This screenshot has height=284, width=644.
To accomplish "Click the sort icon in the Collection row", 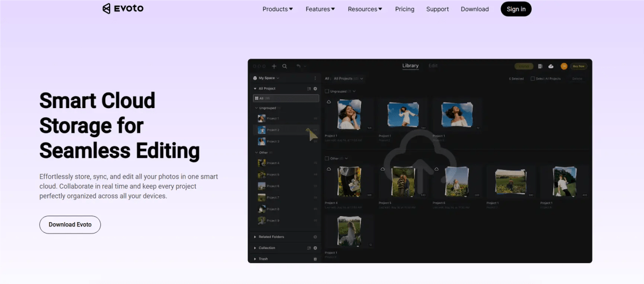I will (309, 248).
